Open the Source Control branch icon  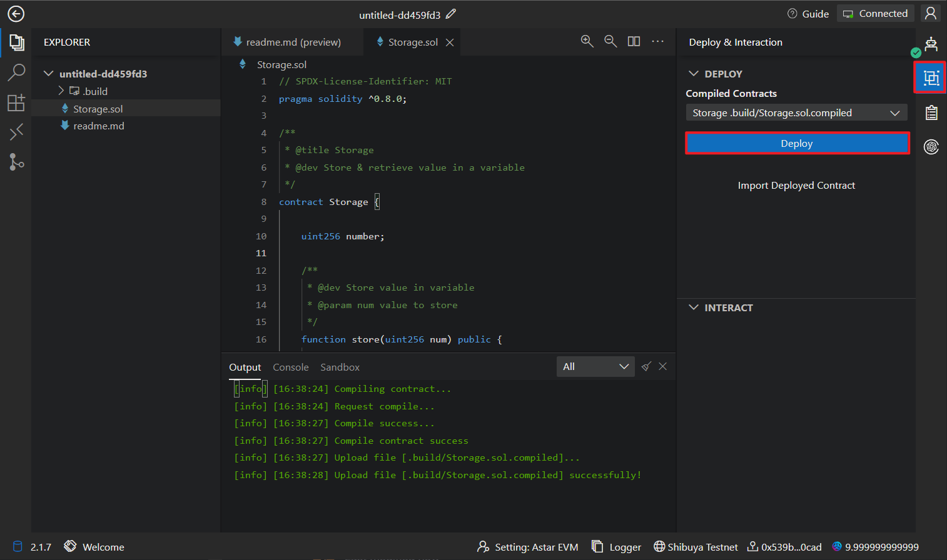point(16,162)
